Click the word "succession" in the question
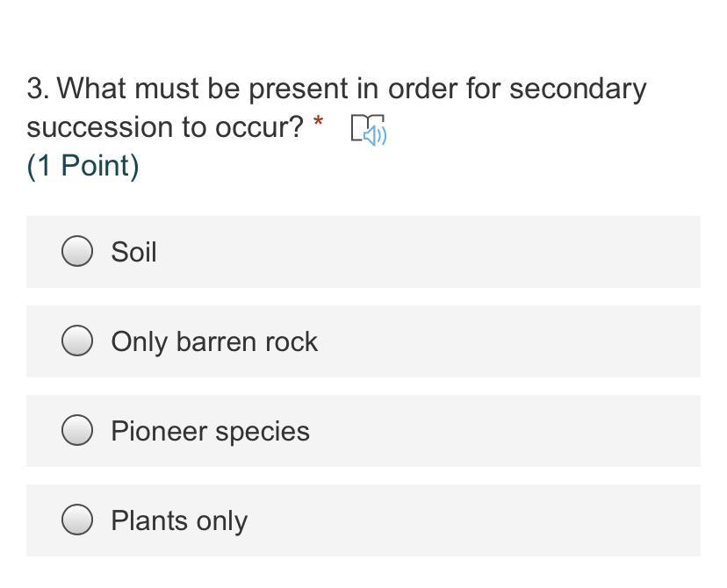Screen dimensions: 727x588 pyautogui.click(x=100, y=127)
